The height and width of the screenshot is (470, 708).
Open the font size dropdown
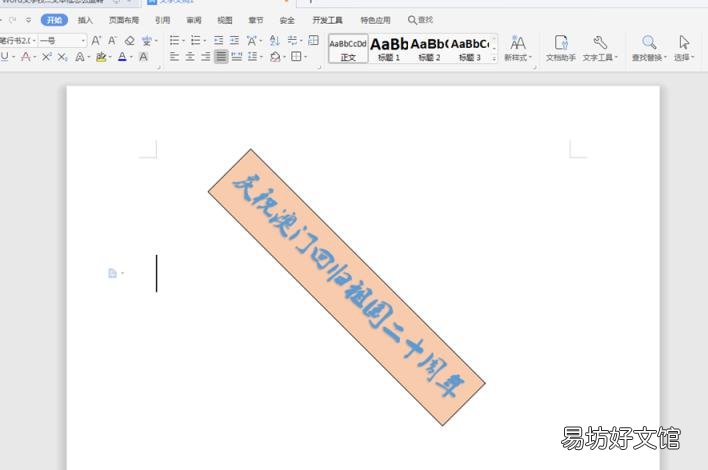(x=83, y=41)
